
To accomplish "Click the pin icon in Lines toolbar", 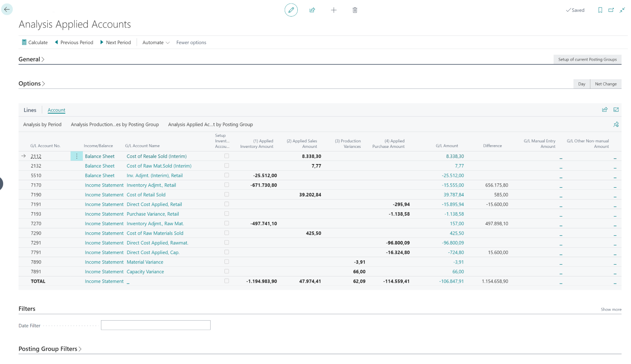I will [616, 124].
